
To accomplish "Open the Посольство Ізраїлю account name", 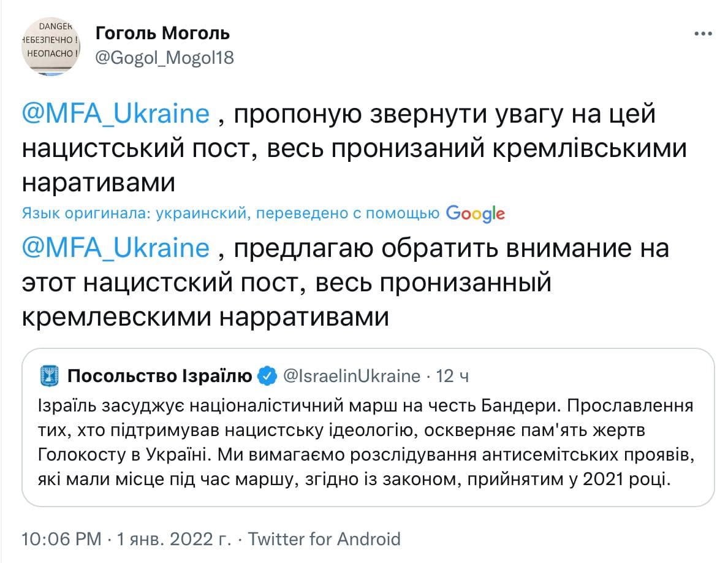I will coord(161,375).
